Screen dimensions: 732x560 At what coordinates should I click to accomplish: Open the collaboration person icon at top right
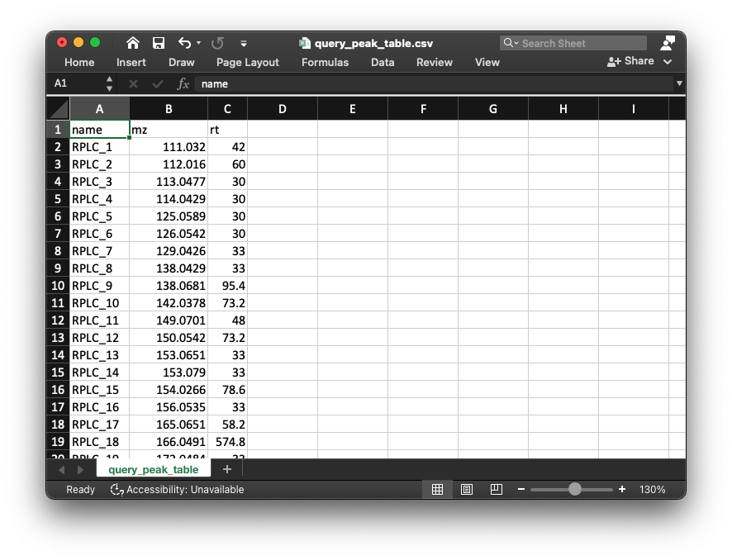coord(668,43)
